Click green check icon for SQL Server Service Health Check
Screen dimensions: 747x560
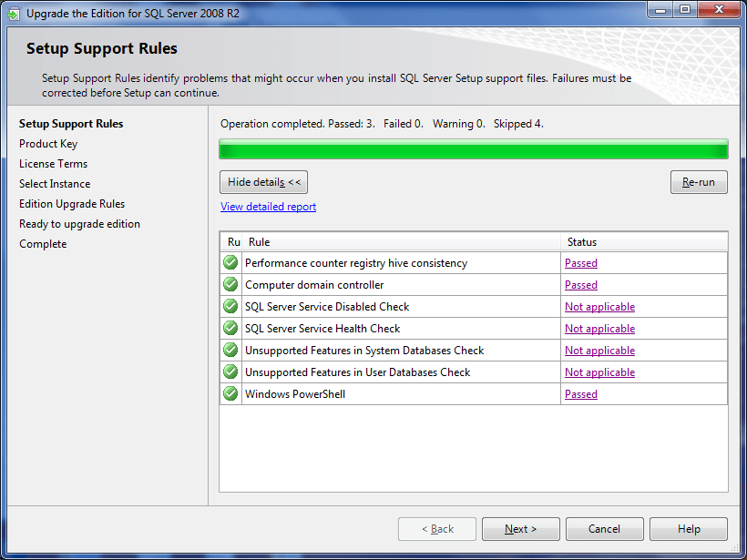[230, 328]
